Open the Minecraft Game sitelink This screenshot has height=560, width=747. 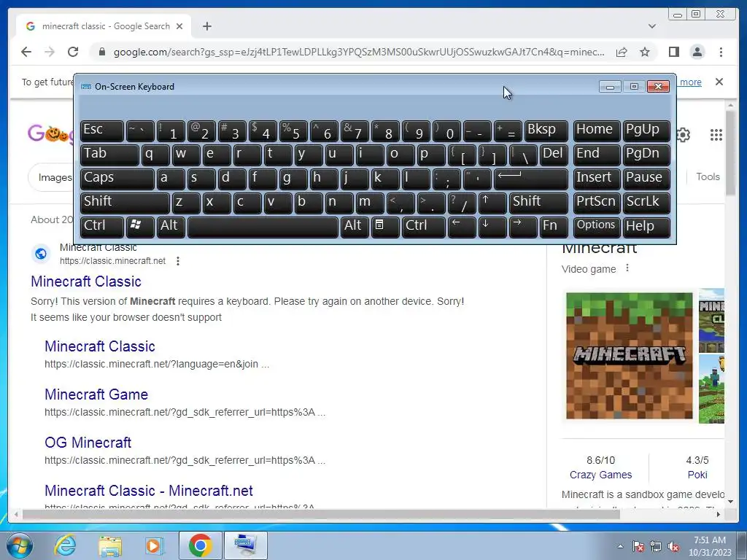[96, 394]
